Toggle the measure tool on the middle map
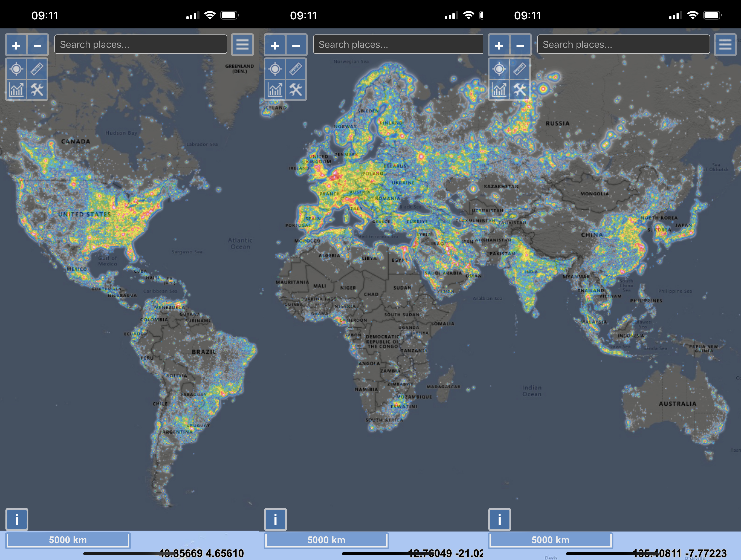The height and width of the screenshot is (560, 741). pos(295,69)
